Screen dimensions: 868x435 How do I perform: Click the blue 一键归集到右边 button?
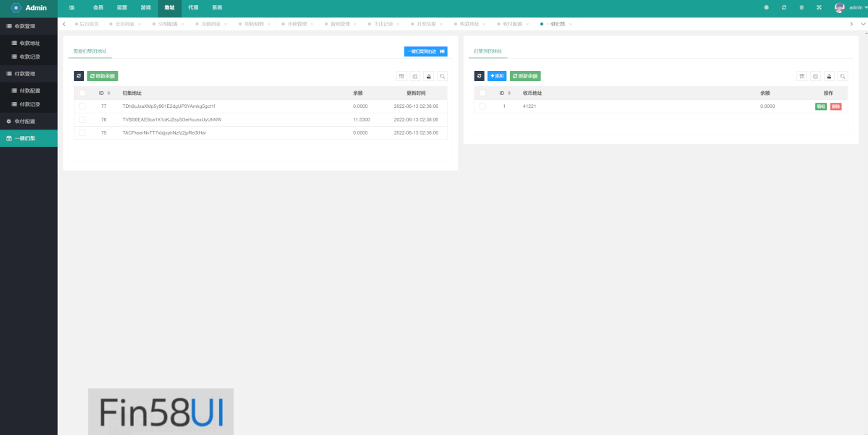click(425, 51)
